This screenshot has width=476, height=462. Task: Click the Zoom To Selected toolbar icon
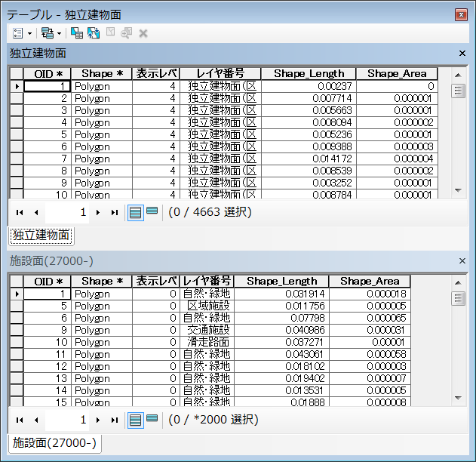coord(126,33)
